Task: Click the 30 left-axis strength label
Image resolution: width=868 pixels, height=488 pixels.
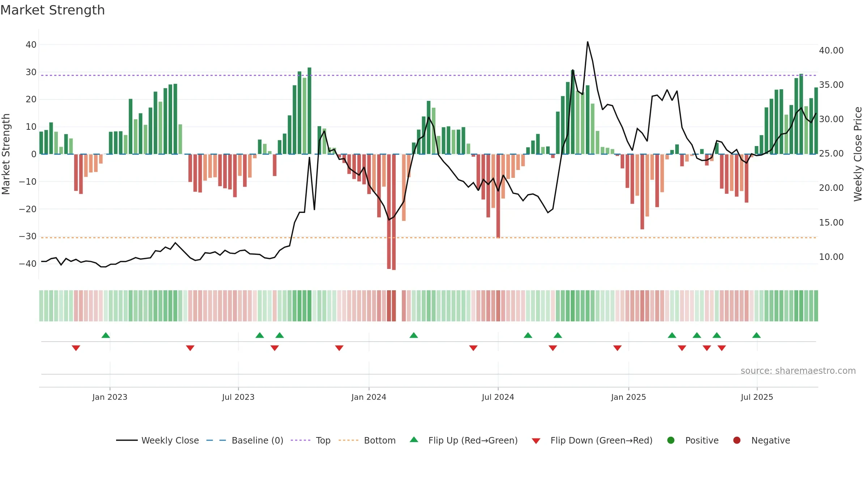Action: pyautogui.click(x=31, y=72)
